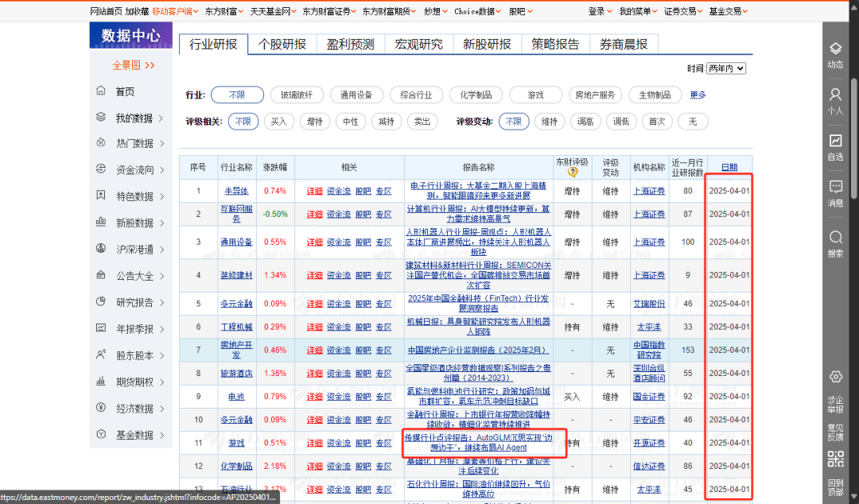The image size is (859, 504).
Task: Click the 153 report count cell
Action: point(688,350)
